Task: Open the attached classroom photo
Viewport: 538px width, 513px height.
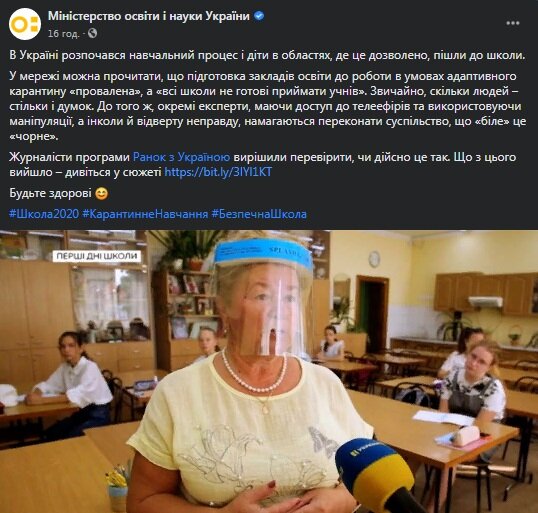Action: click(269, 371)
